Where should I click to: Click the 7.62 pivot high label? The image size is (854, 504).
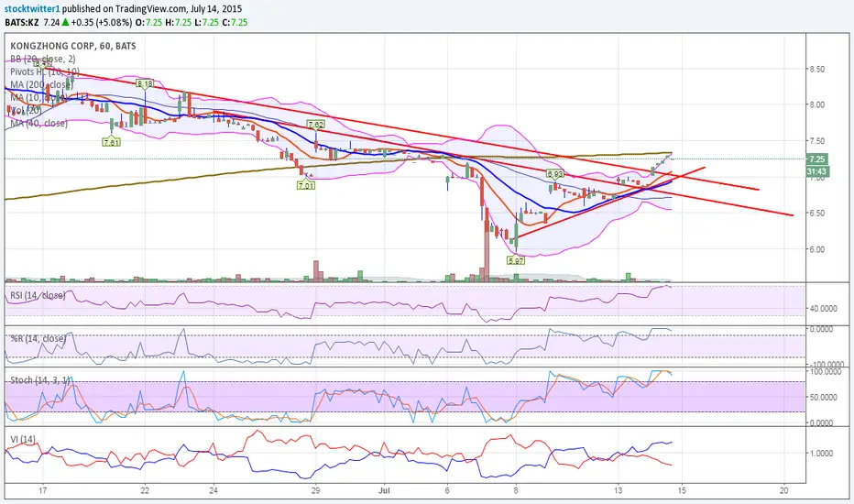(316, 125)
